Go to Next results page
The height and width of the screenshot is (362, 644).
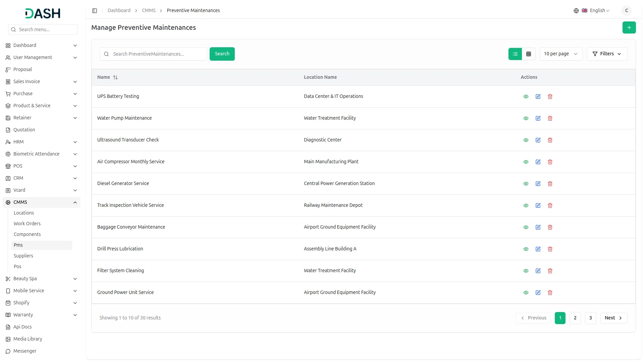(613, 318)
